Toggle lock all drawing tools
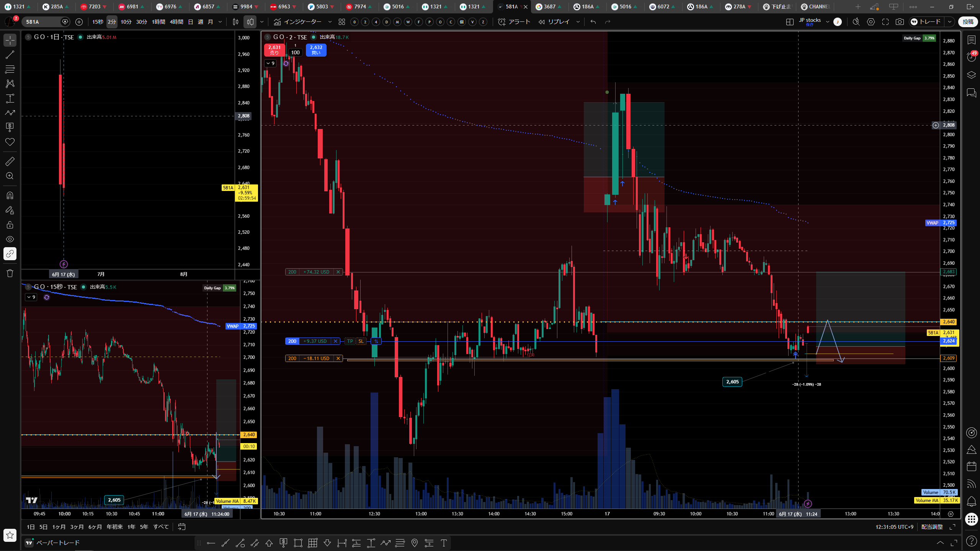 [x=10, y=225]
